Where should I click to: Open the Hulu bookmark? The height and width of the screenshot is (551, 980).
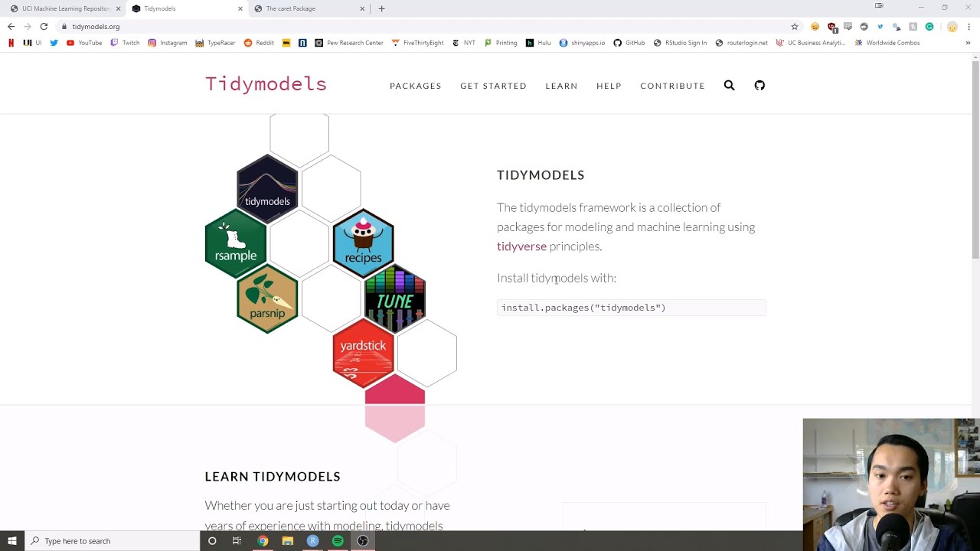[x=538, y=43]
